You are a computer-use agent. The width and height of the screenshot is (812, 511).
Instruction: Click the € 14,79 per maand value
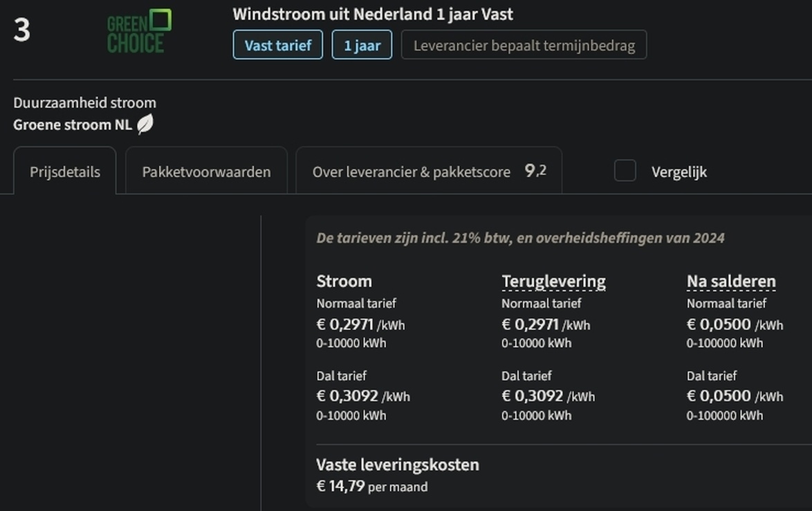[372, 486]
